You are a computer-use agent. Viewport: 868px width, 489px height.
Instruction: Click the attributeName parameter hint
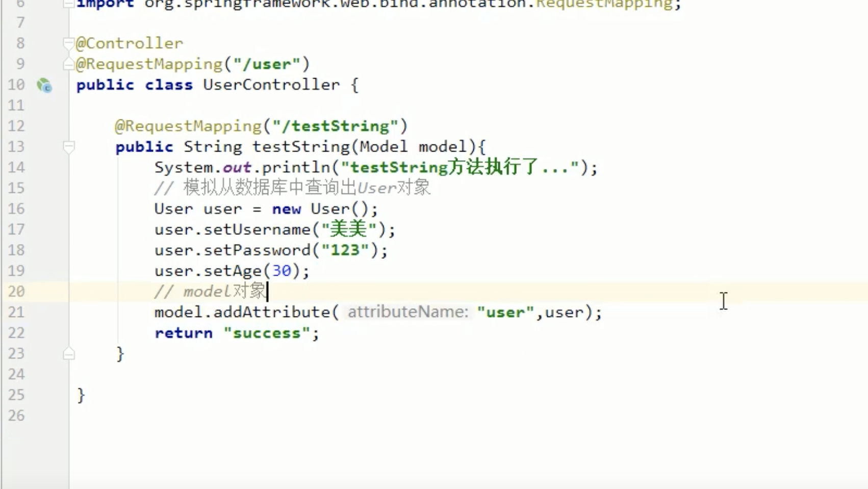pyautogui.click(x=408, y=312)
